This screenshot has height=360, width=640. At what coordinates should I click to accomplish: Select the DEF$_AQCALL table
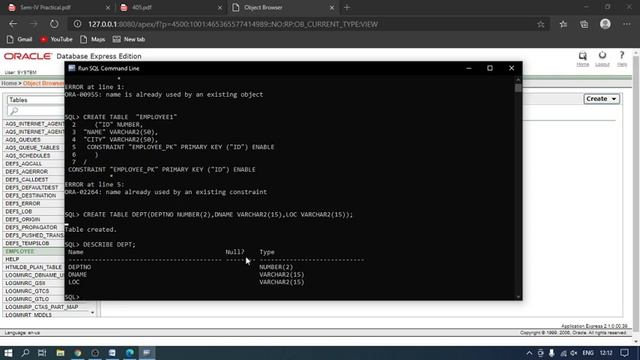(x=24, y=164)
